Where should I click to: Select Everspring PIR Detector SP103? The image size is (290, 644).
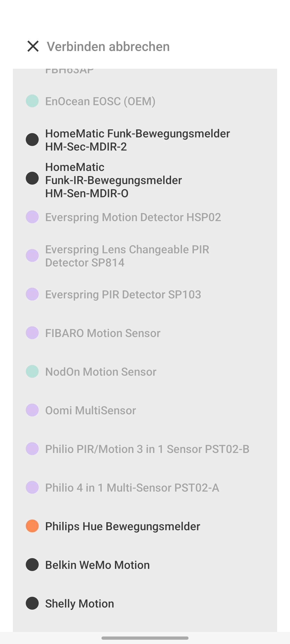click(123, 294)
